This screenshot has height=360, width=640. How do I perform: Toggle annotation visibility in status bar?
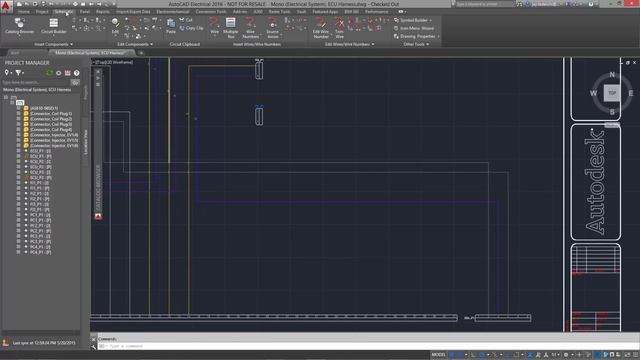click(x=530, y=355)
